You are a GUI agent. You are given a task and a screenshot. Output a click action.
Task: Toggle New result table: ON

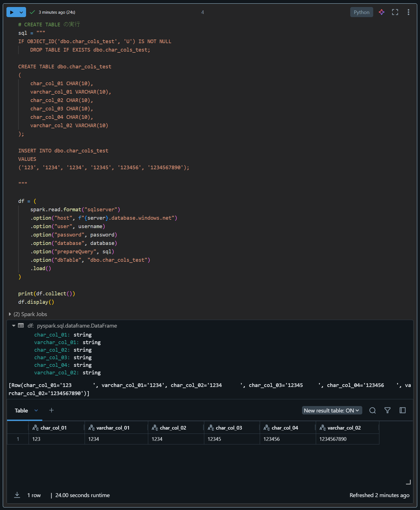[332, 411]
